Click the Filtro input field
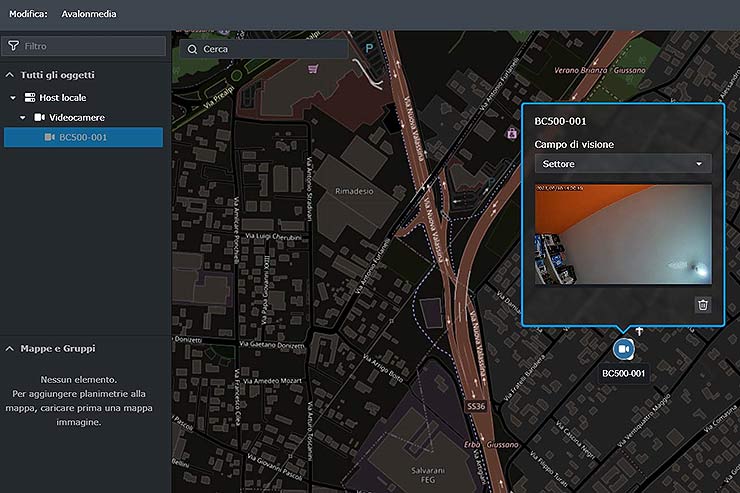The height and width of the screenshot is (493, 740). (x=90, y=46)
